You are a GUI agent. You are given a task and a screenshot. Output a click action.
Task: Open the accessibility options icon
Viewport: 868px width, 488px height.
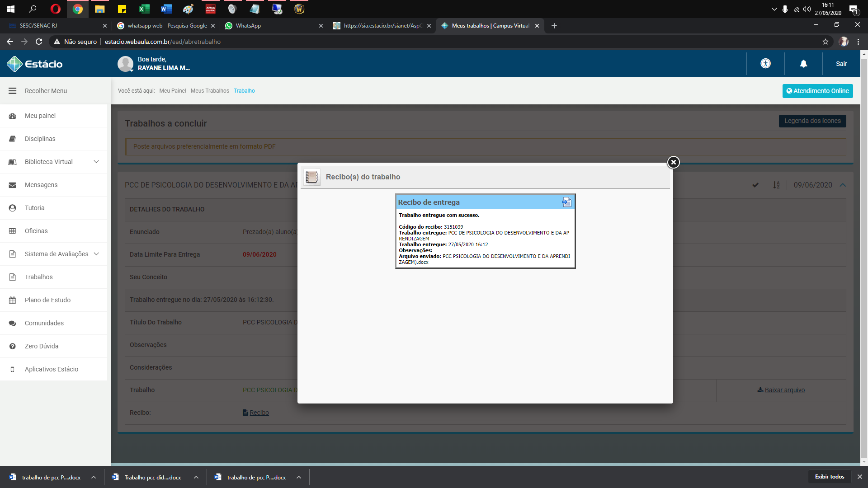[765, 64]
